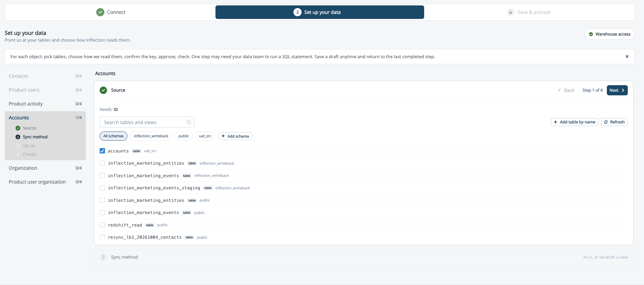Filter by inflection_writeback schema chip
The image size is (644, 285).
[151, 136]
